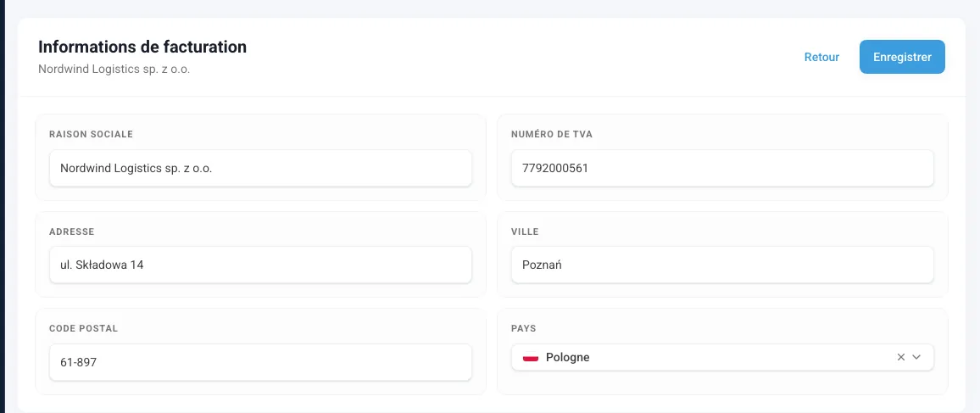The width and height of the screenshot is (980, 413).
Task: Edit the Ville field showing Poznań
Action: [x=722, y=265]
